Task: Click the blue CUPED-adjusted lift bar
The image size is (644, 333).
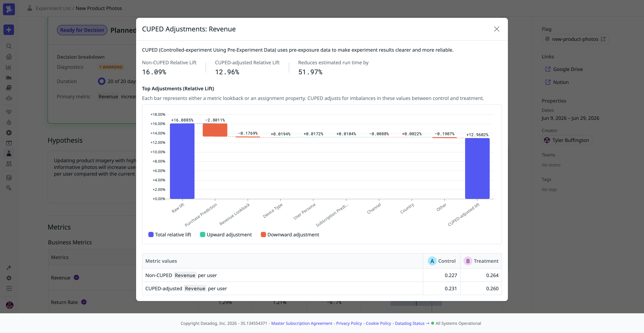Action: [477, 168]
